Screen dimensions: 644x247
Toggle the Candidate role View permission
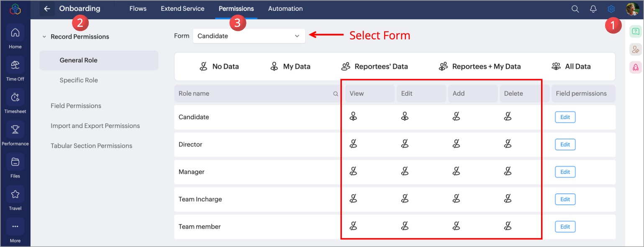coord(353,117)
